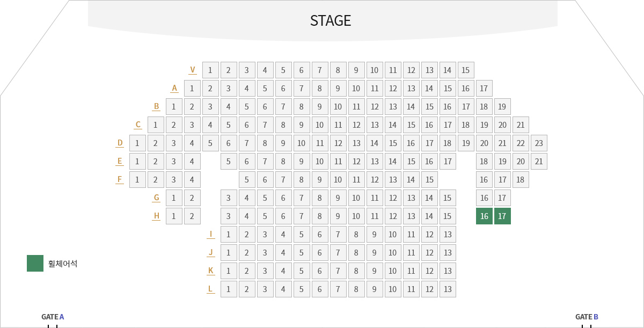The image size is (644, 328).
Task: Click the green wheelchair seat legend swatch
Action: (x=35, y=264)
